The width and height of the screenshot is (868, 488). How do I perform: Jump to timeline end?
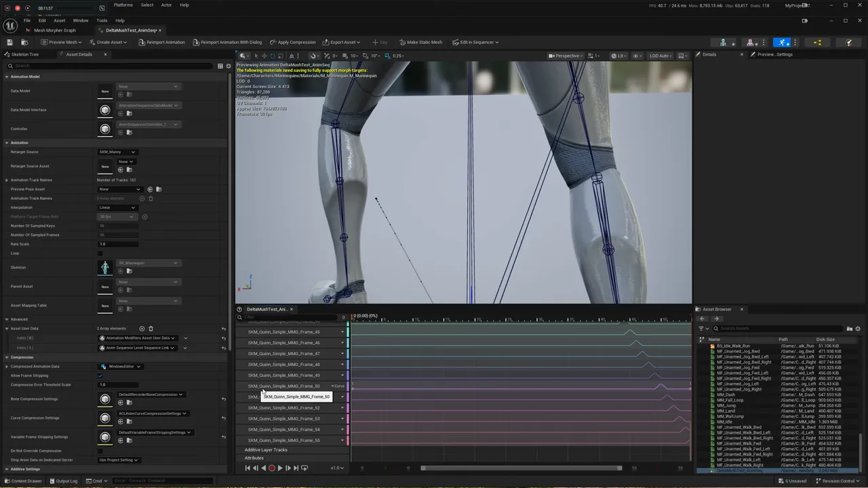pos(296,468)
